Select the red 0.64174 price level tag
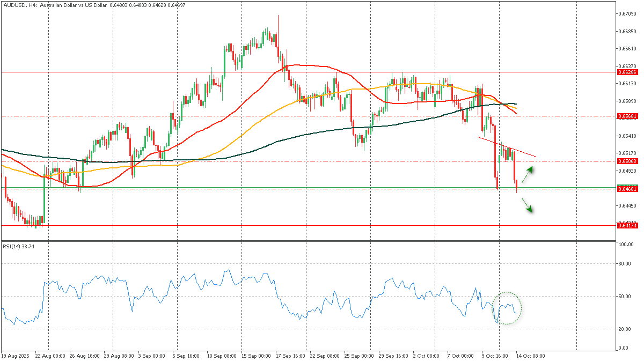644x362 pixels. (x=627, y=226)
